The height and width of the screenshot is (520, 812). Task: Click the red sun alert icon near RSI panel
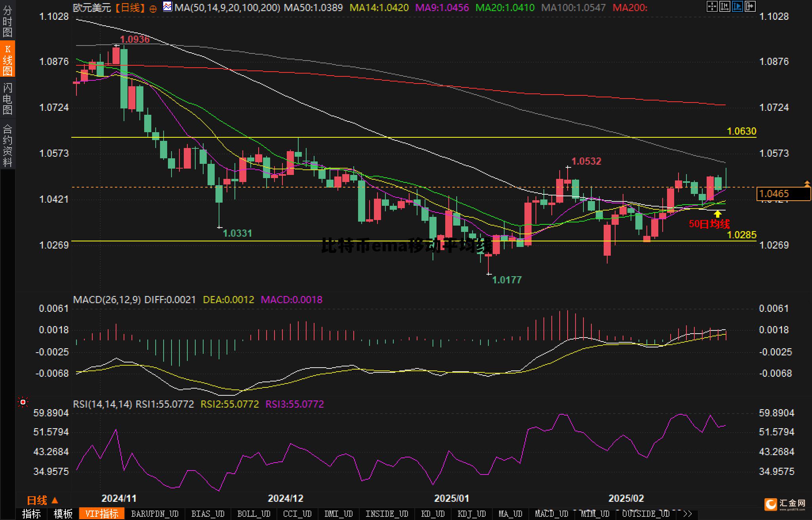[23, 402]
